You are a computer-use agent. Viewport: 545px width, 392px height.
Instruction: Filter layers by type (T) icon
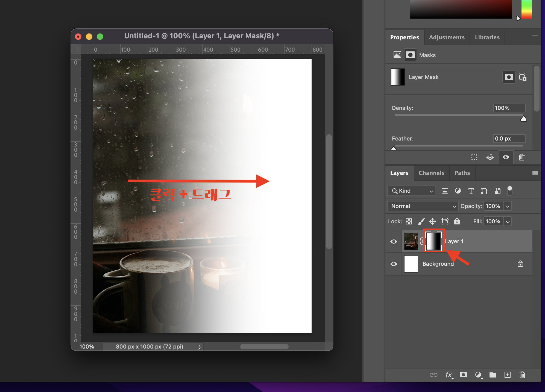pyautogui.click(x=471, y=191)
